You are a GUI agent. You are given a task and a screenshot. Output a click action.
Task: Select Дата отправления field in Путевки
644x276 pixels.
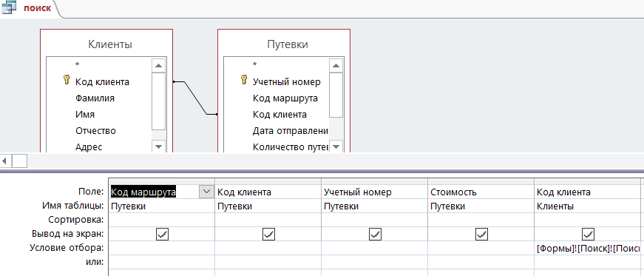[x=291, y=131]
